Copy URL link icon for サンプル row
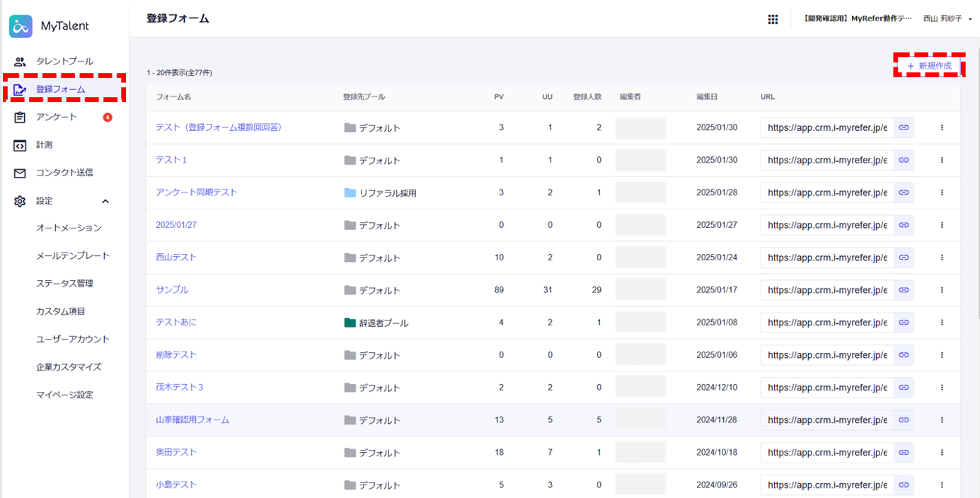Image resolution: width=980 pixels, height=498 pixels. click(904, 290)
